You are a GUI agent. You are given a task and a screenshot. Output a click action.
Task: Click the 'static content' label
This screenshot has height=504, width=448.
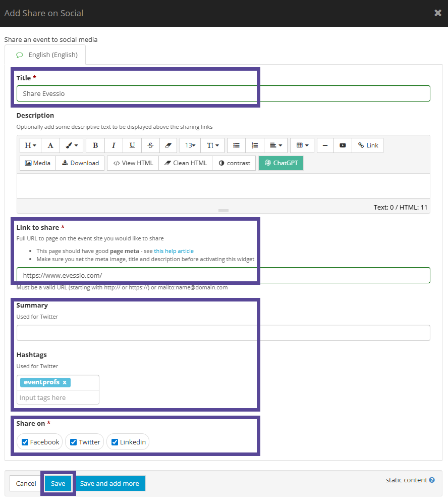point(406,480)
